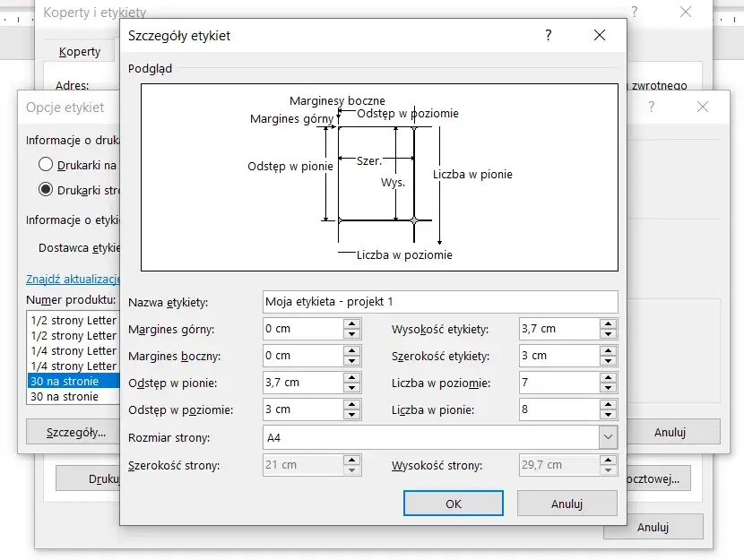Click Anuluj in Szczegóły etykiet dialog
744x560 pixels.
567,504
